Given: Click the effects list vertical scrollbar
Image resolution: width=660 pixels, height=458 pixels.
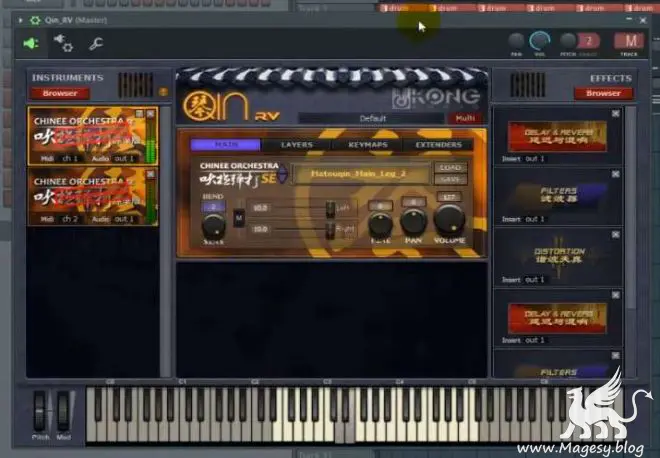Looking at the screenshot, I should 630,207.
